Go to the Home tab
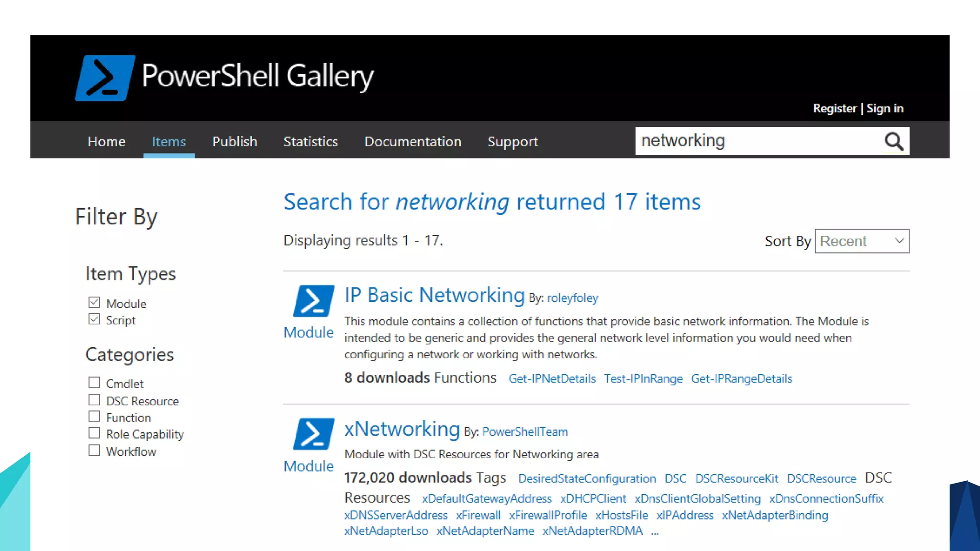980x551 pixels. (x=107, y=142)
